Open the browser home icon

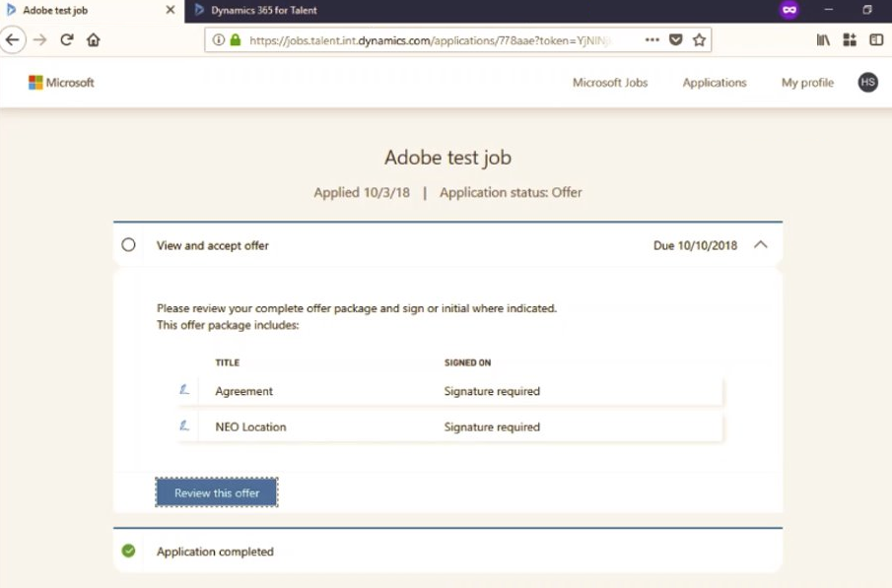point(94,39)
